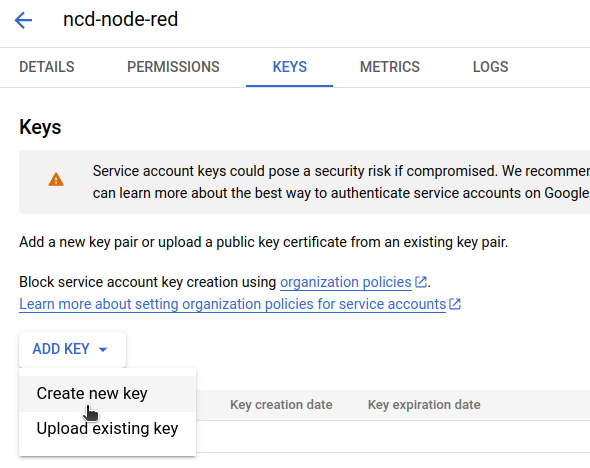Select the KEYS tab

290,67
